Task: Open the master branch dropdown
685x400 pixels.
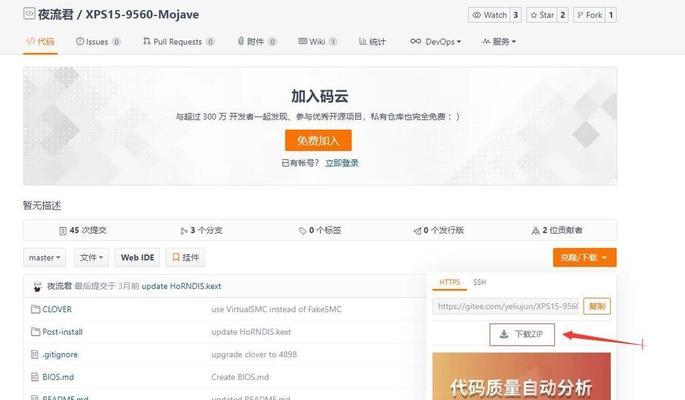Action: [x=45, y=257]
